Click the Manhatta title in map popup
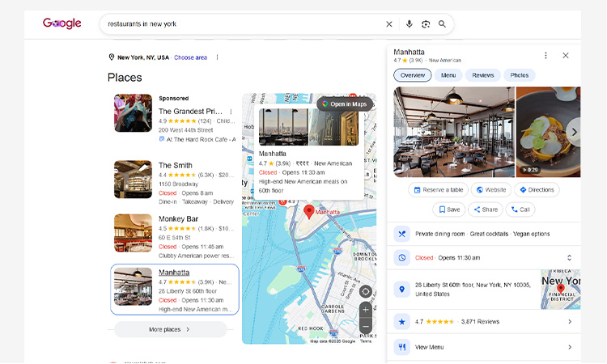This screenshot has width=607, height=364. (272, 154)
